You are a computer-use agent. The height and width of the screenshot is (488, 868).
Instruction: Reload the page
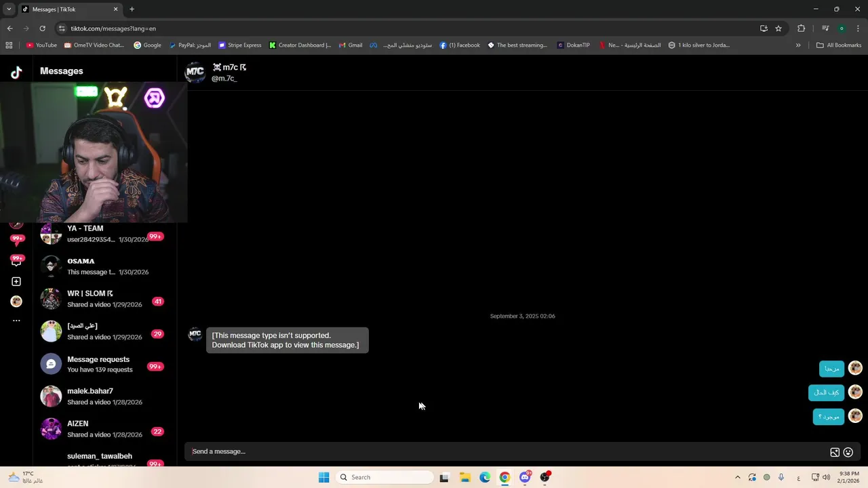point(42,28)
